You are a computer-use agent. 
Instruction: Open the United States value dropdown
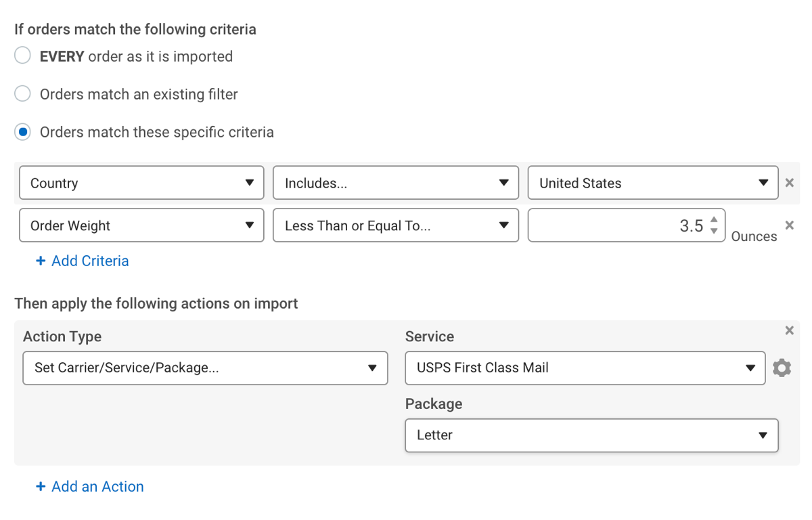coord(652,183)
